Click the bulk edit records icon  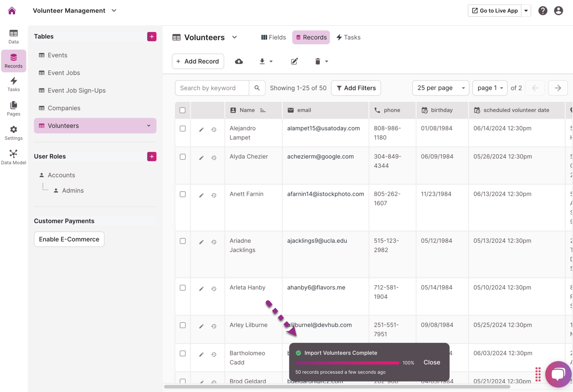coord(294,62)
